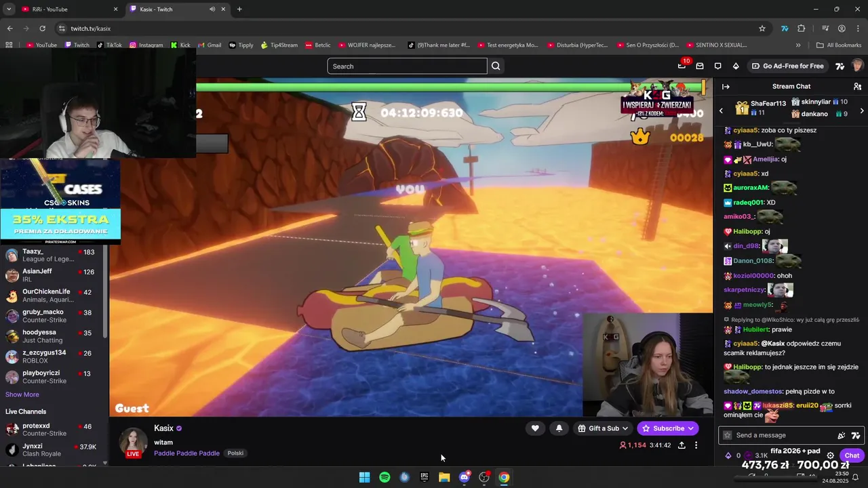Viewport: 868px width, 488px height.
Task: Open chat settings gear icon
Action: click(830, 455)
